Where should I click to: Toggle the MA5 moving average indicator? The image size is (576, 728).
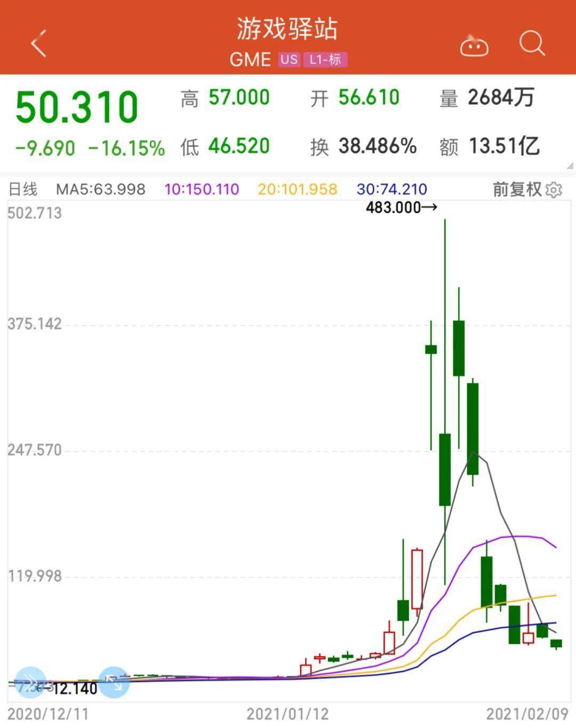point(101,189)
